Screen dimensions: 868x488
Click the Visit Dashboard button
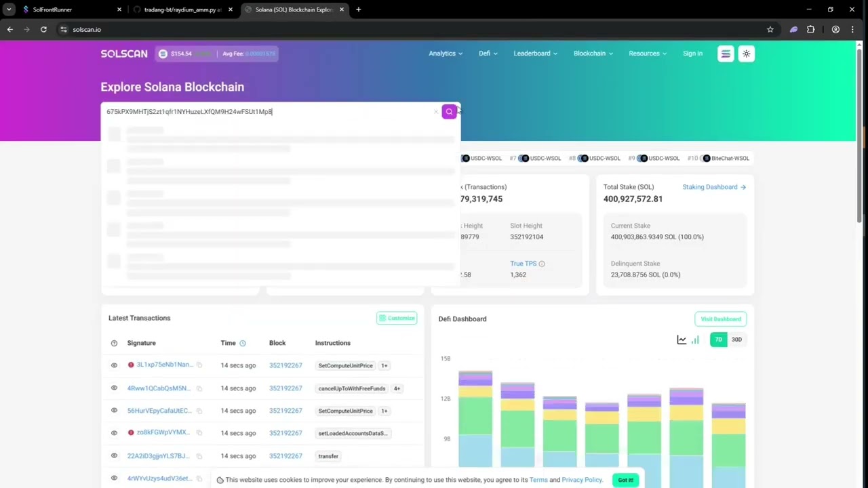(x=720, y=319)
